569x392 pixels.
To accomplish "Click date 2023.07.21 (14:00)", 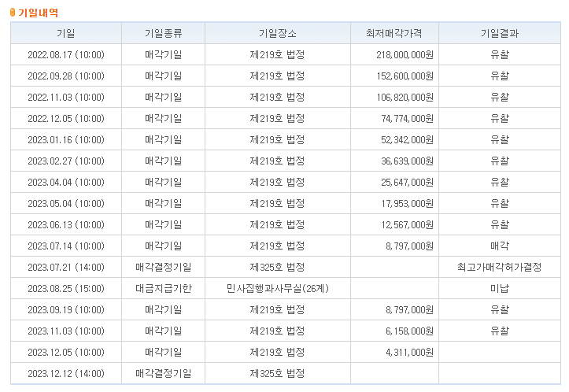I will pos(66,267).
